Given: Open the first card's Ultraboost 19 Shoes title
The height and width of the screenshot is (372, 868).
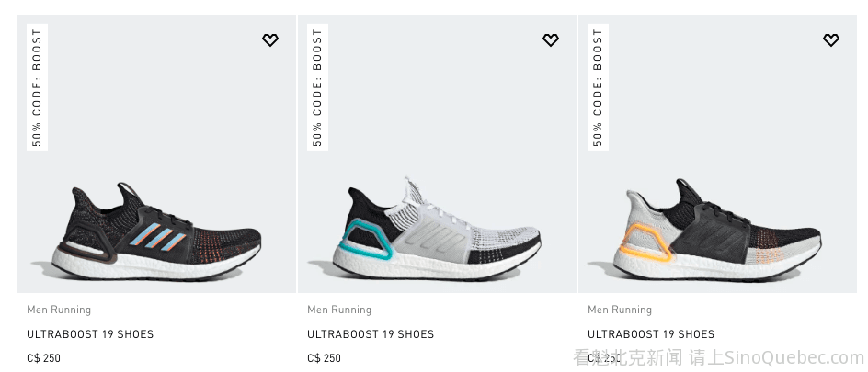Looking at the screenshot, I should click(x=90, y=334).
